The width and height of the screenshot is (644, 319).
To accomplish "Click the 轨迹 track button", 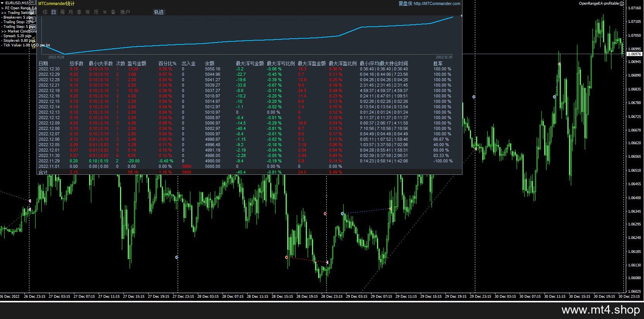I will tap(159, 12).
